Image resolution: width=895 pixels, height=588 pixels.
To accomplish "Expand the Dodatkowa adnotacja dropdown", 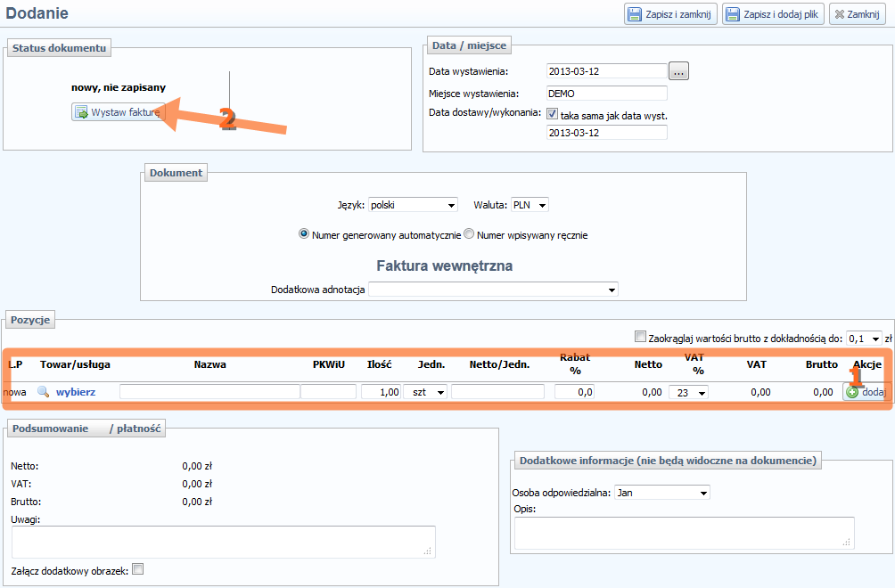I will [493, 290].
